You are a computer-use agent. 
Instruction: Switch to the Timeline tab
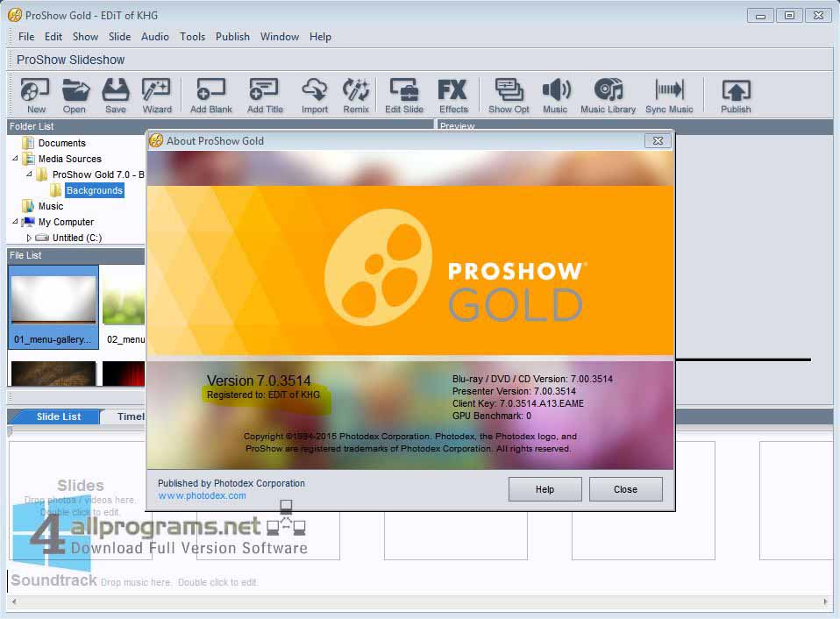click(x=125, y=416)
